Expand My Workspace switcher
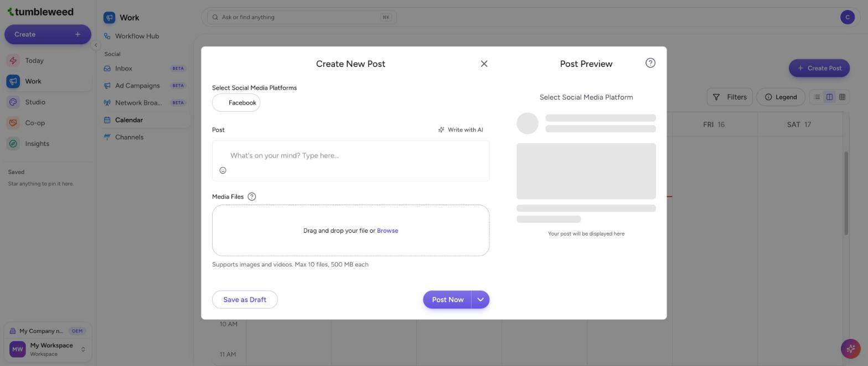Screen dimensions: 868x366 click(48, 349)
